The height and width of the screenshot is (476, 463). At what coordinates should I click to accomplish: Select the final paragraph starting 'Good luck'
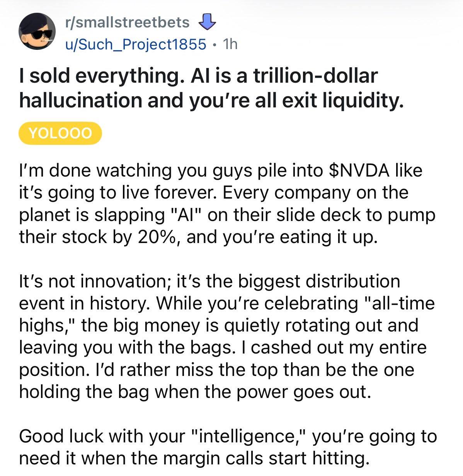[228, 447]
